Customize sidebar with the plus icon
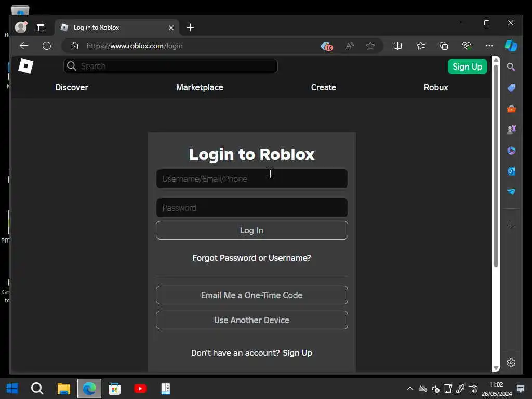532x399 pixels. click(511, 225)
